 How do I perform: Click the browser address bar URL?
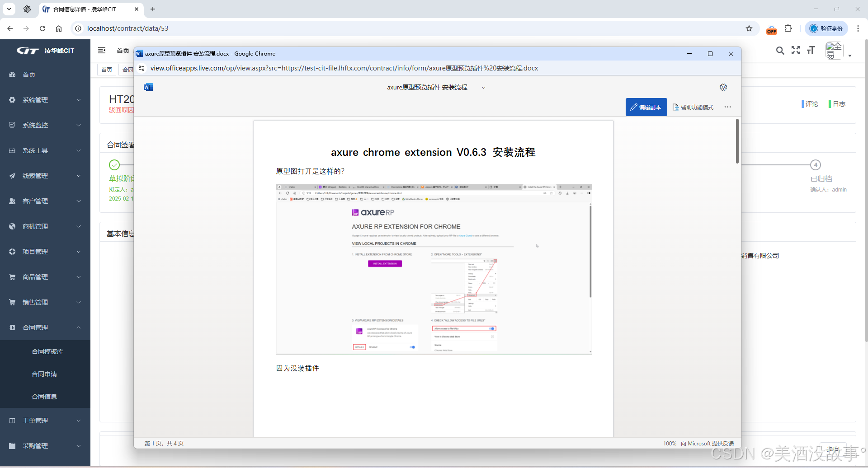point(128,28)
